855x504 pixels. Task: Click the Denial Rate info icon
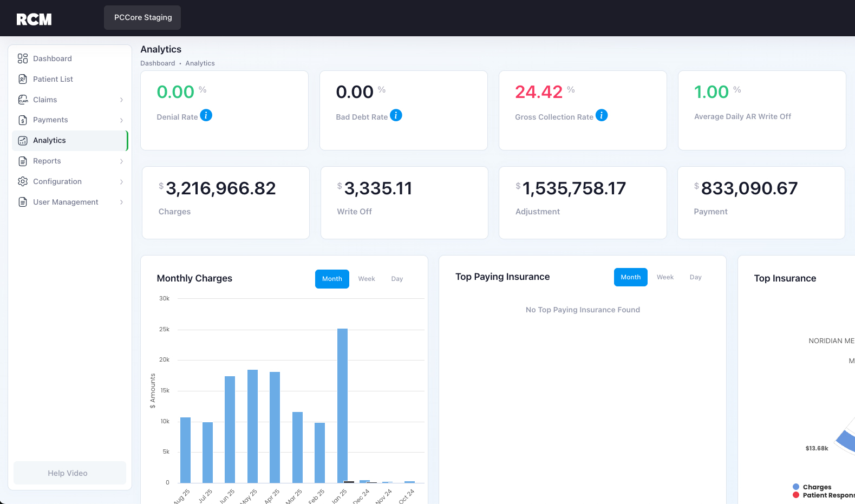[206, 115]
